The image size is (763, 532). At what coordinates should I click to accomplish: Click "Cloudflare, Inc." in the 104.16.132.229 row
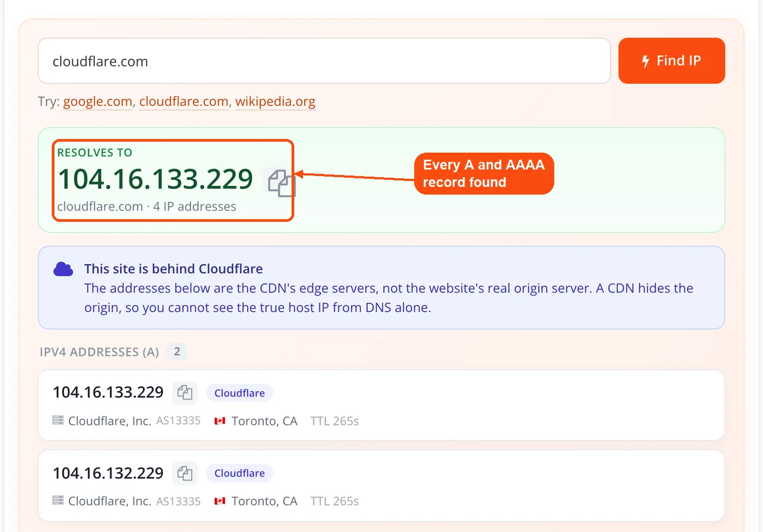(x=110, y=501)
